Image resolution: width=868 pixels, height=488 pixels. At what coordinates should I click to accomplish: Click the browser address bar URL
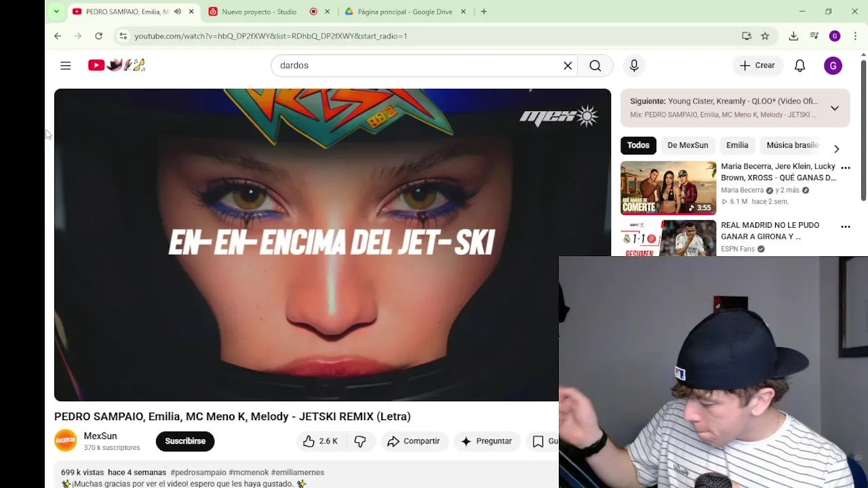[x=271, y=36]
